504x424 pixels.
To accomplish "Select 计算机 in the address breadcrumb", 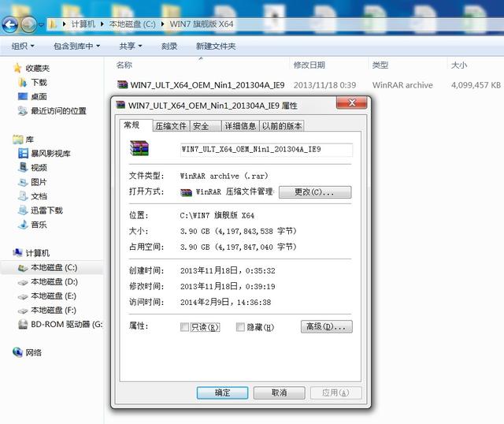I will (x=83, y=24).
